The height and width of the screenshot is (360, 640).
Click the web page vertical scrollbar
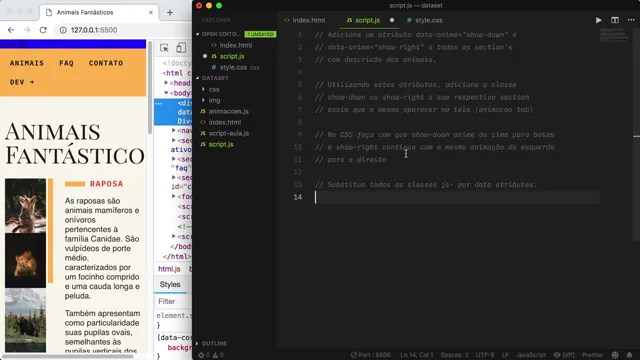150,88
